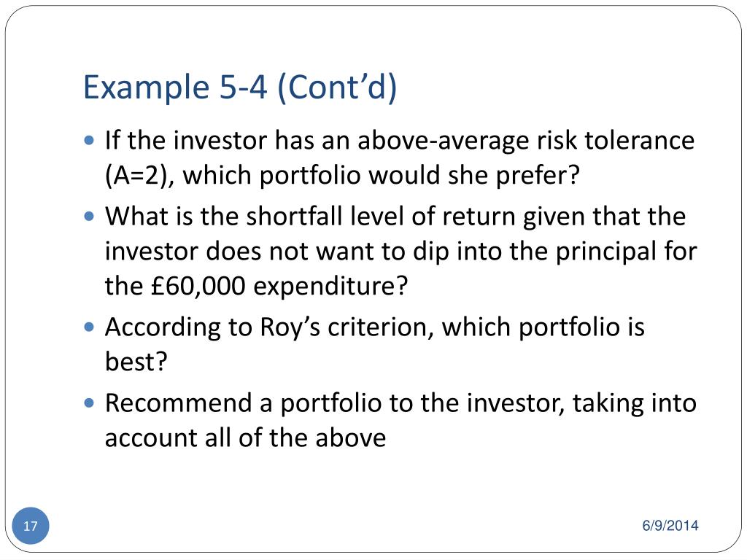Image resolution: width=747 pixels, height=560 pixels.
Task: Click the word 'expenditure?' in second bullet
Action: coord(330,286)
